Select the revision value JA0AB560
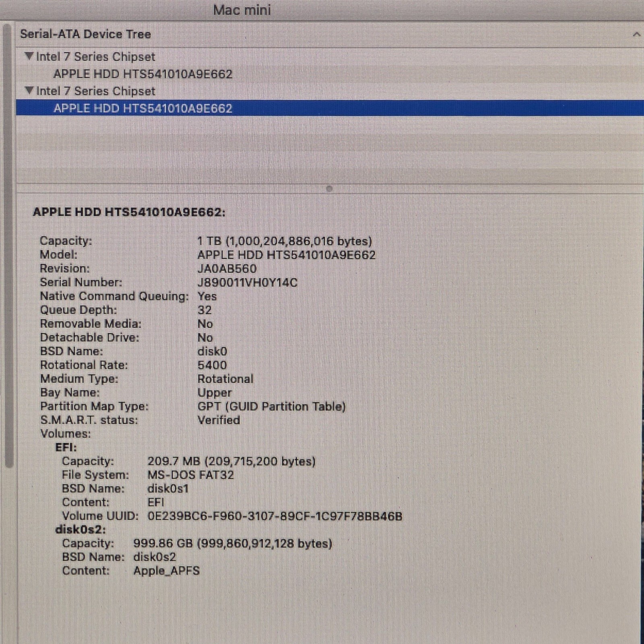 click(227, 268)
